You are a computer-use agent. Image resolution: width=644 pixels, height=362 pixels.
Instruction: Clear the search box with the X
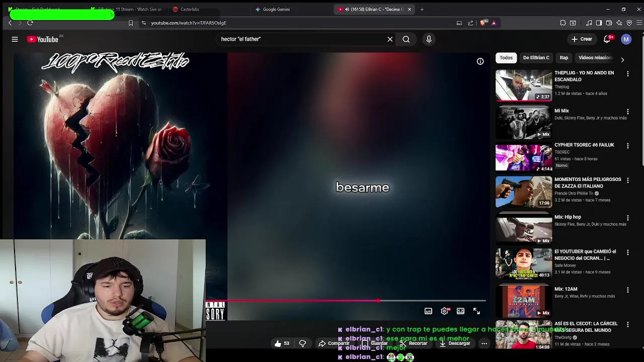coord(390,39)
